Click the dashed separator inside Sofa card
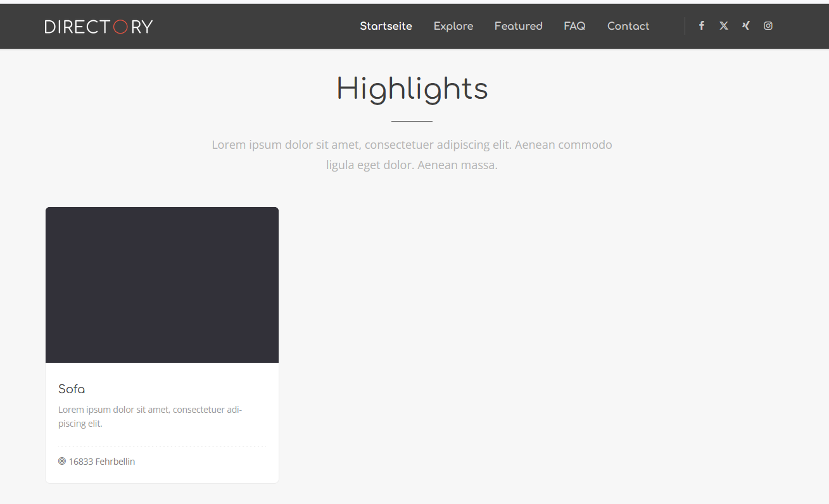 (x=162, y=447)
